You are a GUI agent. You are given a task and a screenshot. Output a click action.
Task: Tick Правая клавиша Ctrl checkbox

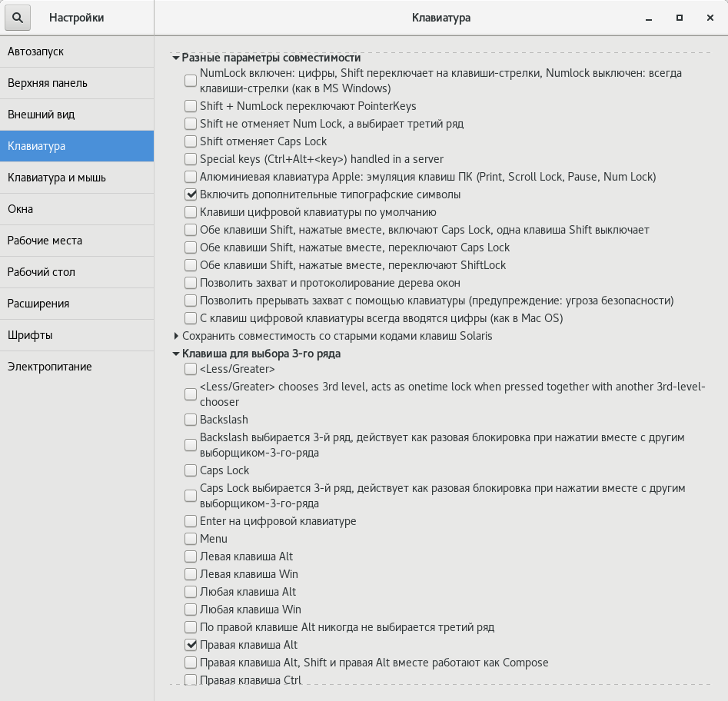click(x=191, y=679)
